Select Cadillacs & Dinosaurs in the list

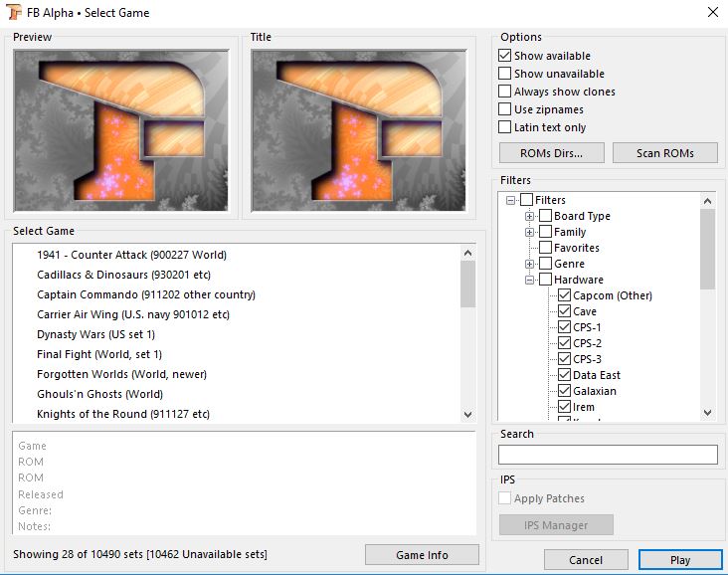123,275
